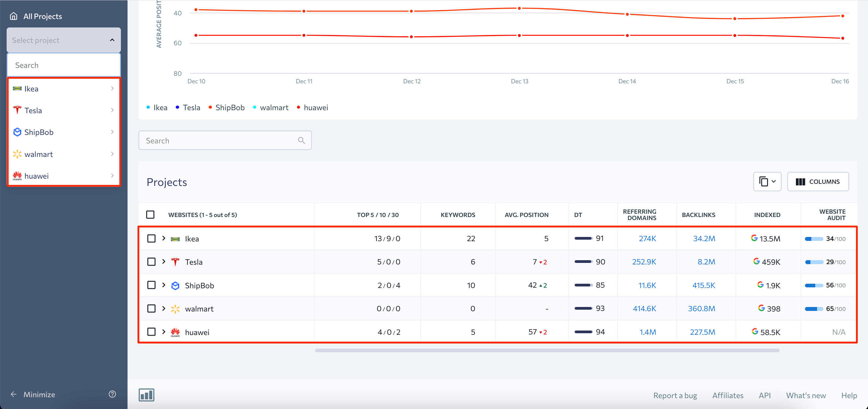Viewport: 868px width, 409px height.
Task: Expand the Tesla row in table
Action: 164,261
